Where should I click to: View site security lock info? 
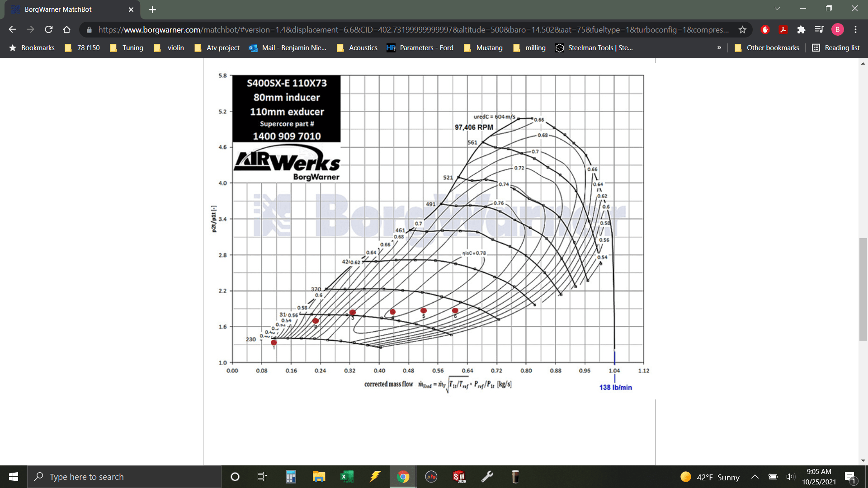(89, 30)
